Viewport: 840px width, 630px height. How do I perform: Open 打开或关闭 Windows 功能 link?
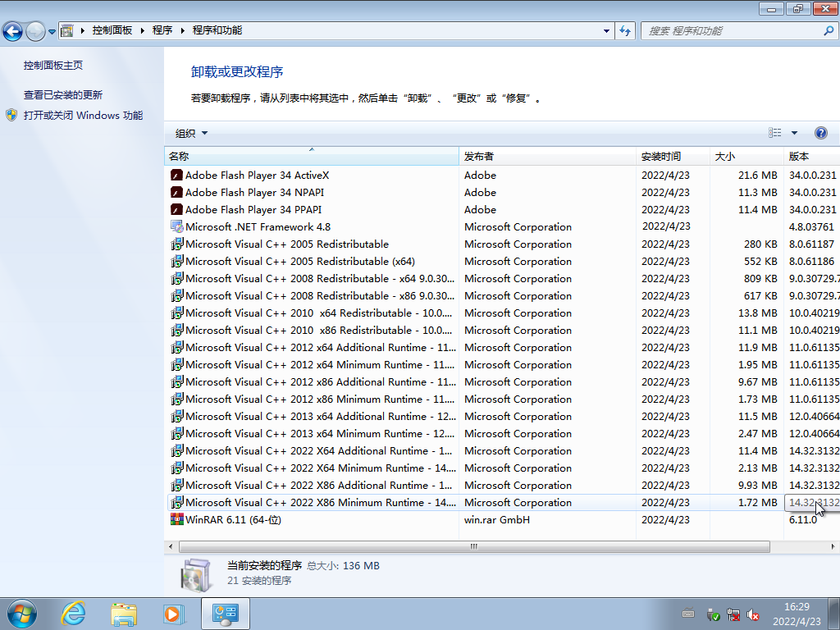click(x=83, y=115)
